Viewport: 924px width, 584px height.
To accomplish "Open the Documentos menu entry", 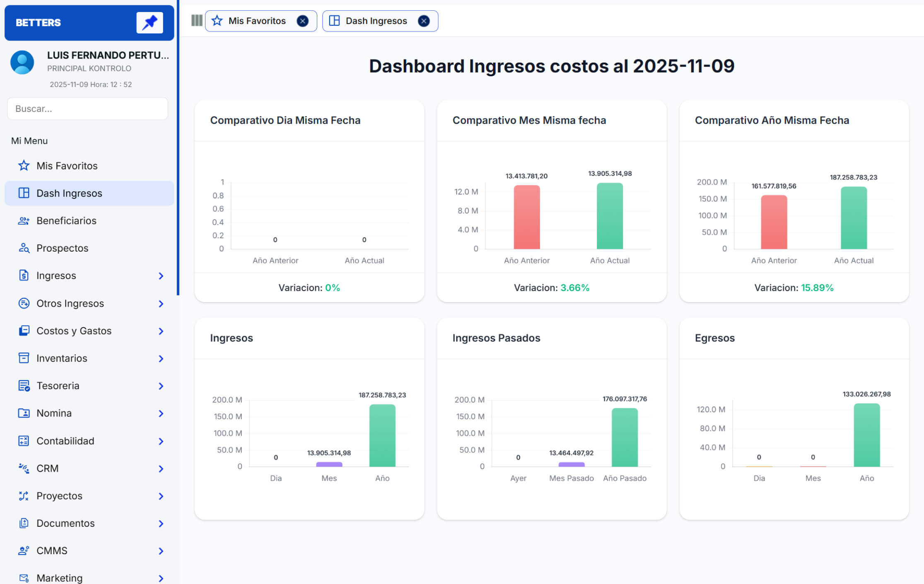I will pos(65,523).
